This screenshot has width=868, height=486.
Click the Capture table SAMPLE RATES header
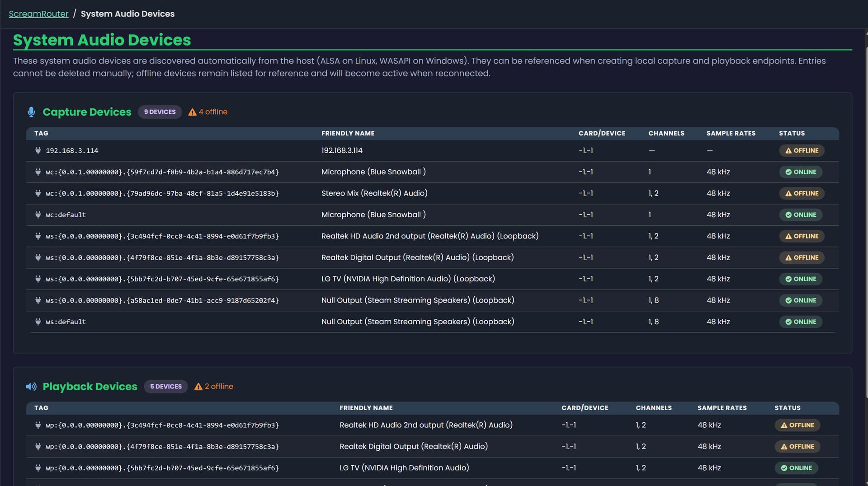tap(731, 133)
